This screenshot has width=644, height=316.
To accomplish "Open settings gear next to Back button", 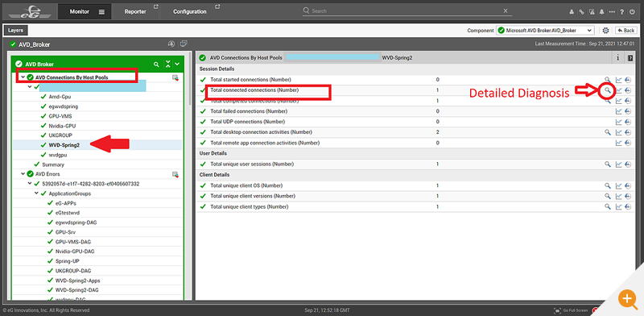I will pos(605,31).
